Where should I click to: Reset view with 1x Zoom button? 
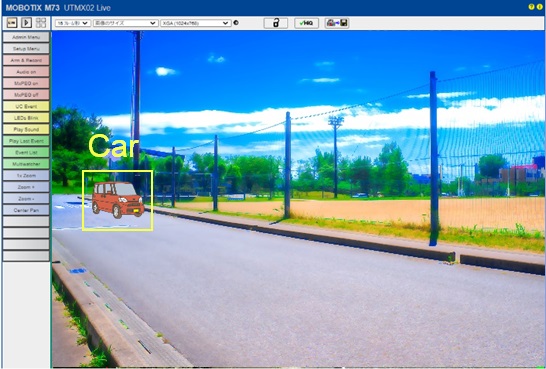pos(26,175)
